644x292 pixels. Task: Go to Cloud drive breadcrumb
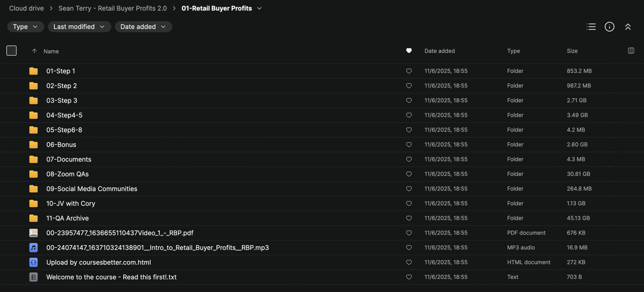pos(26,8)
